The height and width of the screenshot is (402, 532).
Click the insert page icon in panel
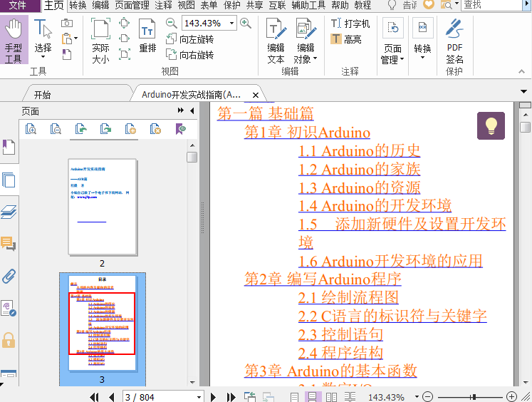tap(130, 129)
